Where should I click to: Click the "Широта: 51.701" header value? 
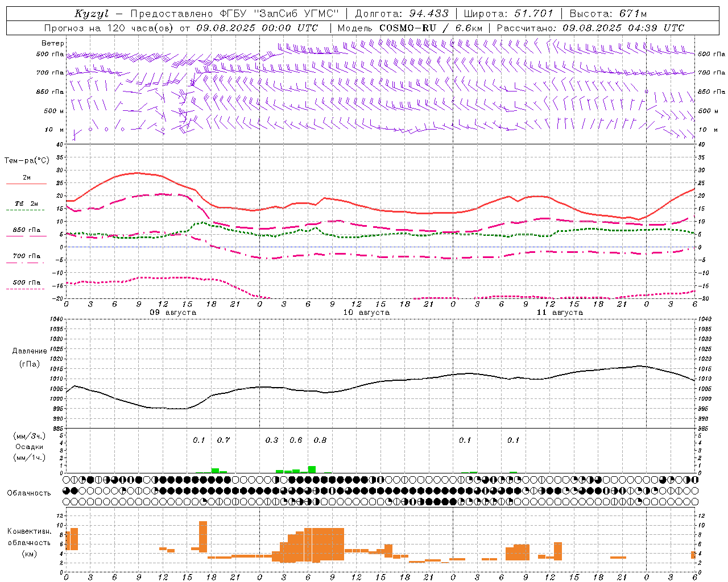point(508,14)
